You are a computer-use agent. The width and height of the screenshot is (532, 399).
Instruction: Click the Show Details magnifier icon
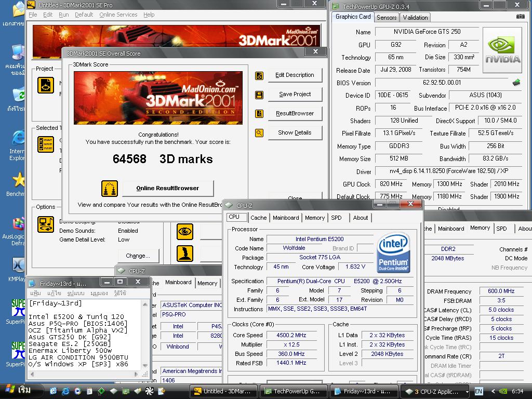(259, 133)
